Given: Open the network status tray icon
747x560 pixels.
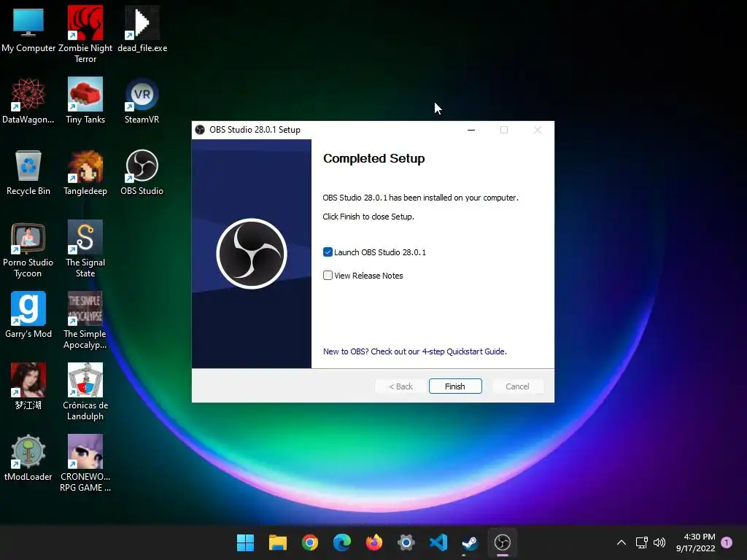Looking at the screenshot, I should pyautogui.click(x=642, y=542).
